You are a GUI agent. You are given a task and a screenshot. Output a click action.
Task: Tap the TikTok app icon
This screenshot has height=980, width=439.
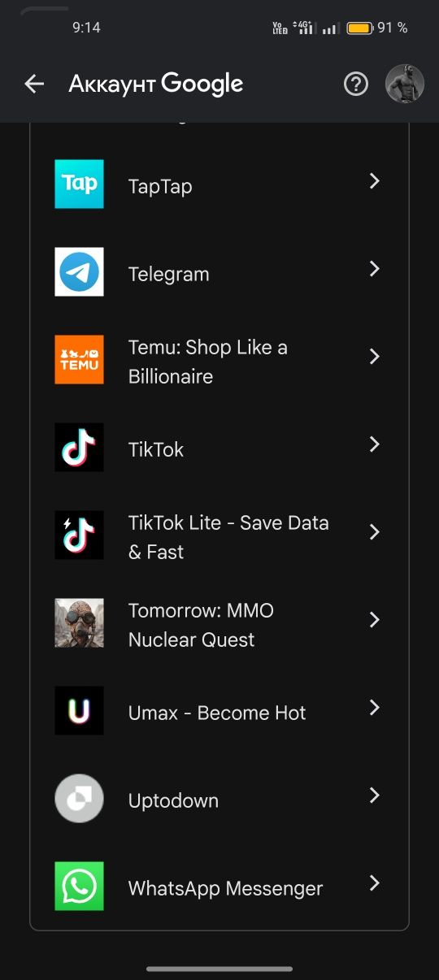pos(79,447)
